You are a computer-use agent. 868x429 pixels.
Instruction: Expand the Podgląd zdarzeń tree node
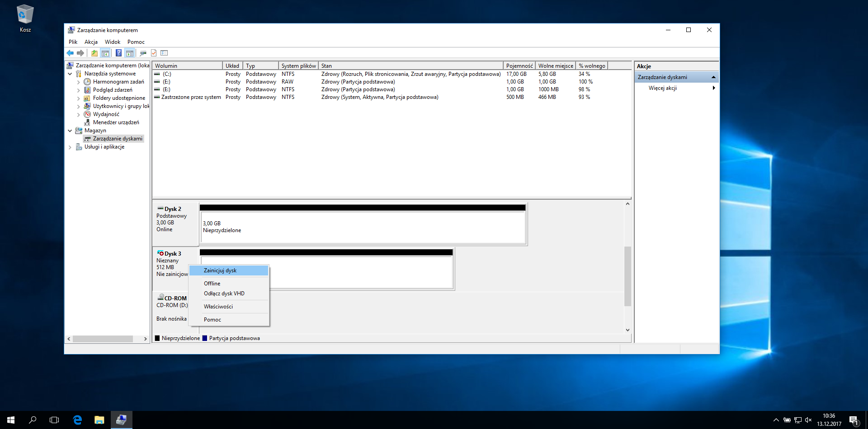tap(78, 90)
